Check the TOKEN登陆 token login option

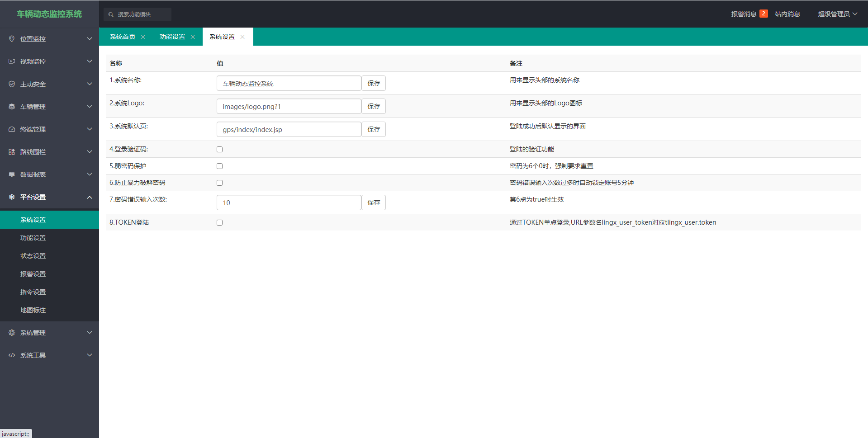tap(219, 222)
